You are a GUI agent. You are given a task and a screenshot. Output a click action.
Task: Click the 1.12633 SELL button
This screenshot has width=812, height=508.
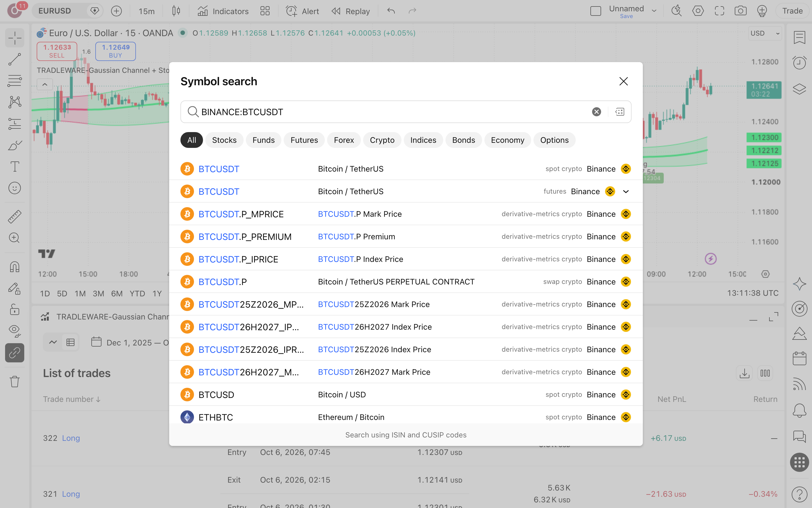[x=57, y=51]
